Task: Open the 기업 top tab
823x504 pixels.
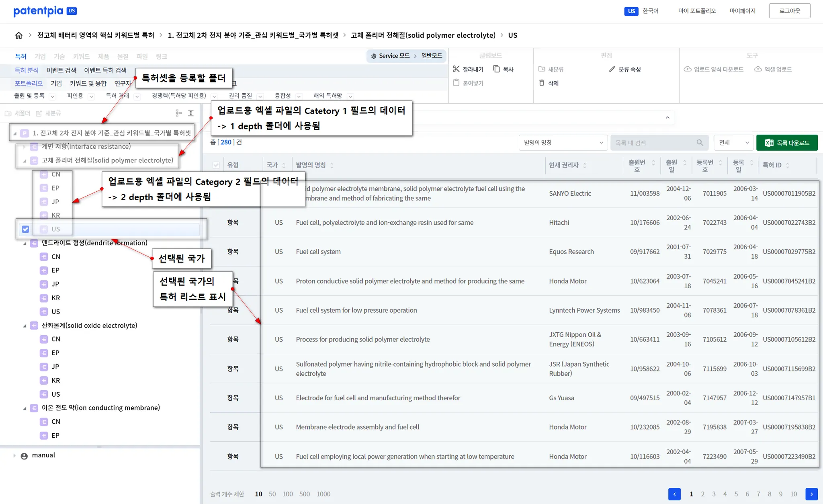Action: point(40,56)
